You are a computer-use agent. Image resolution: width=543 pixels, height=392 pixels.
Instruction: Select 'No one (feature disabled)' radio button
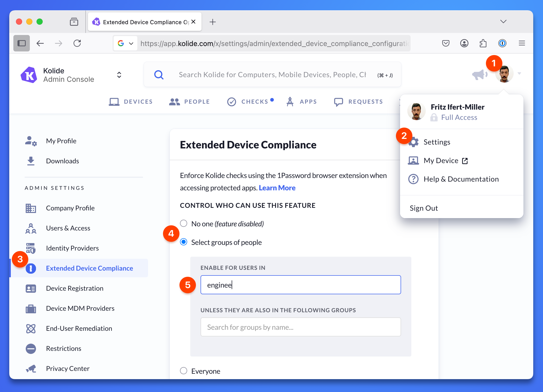[x=184, y=223]
